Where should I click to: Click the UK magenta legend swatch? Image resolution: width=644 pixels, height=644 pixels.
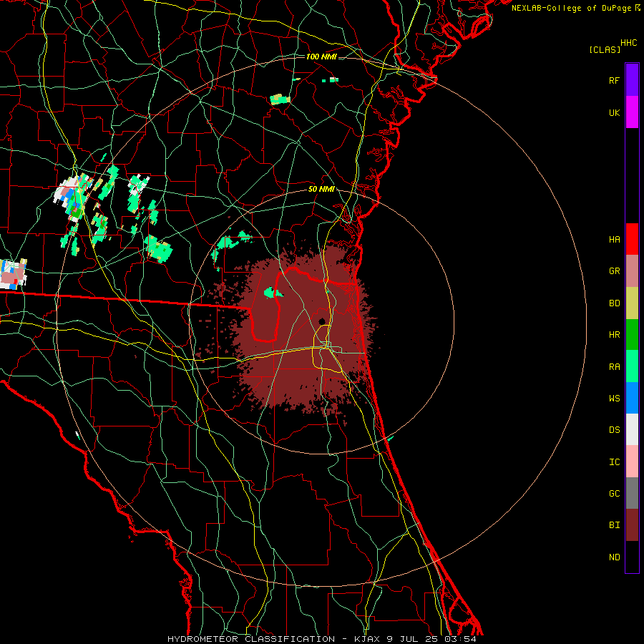coord(632,112)
